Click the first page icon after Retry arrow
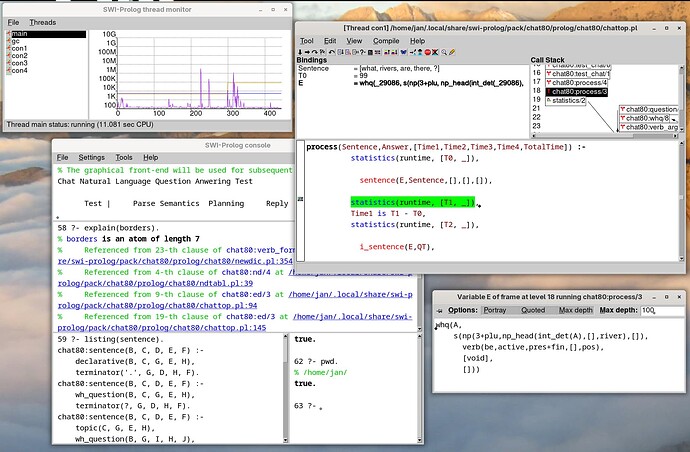This screenshot has height=452, width=690. click(x=341, y=52)
